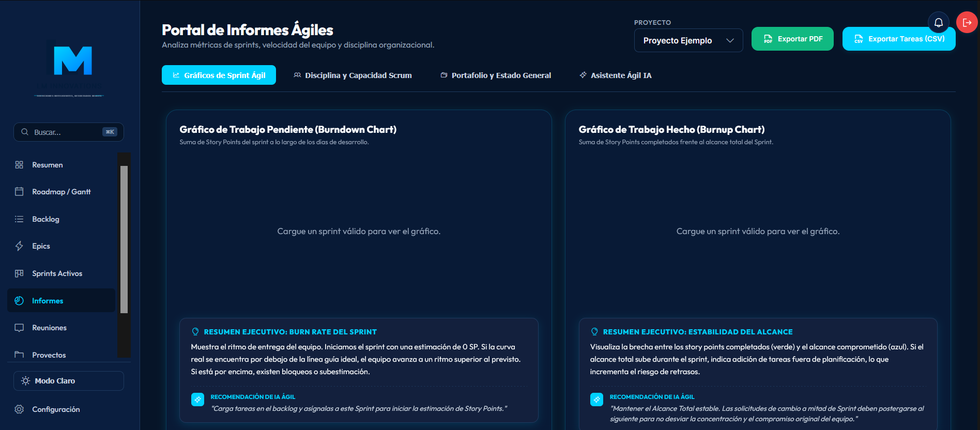The width and height of the screenshot is (980, 430).
Task: Click the lightbulb icon beside Estabilidad del Alcance
Action: tap(594, 332)
